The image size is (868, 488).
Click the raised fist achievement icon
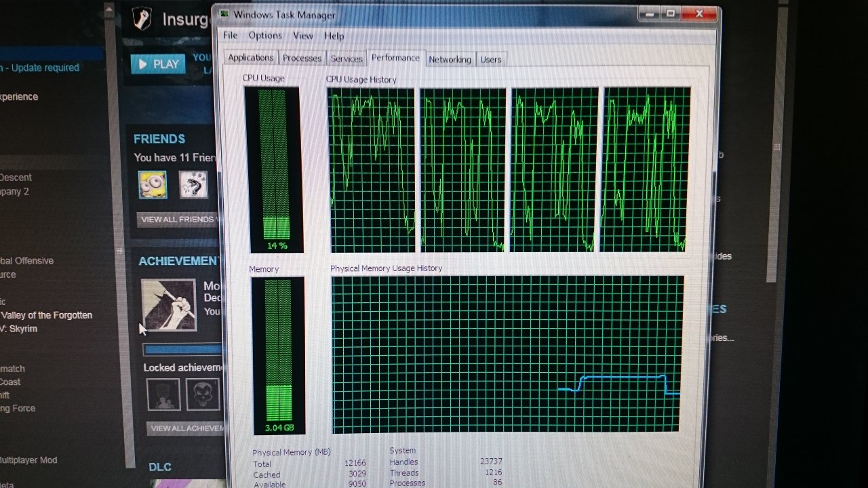[x=168, y=305]
